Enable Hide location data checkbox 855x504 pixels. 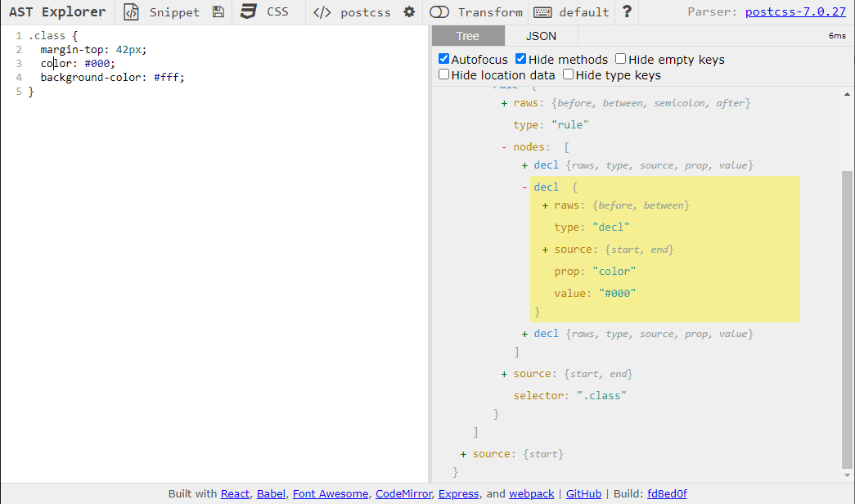point(443,74)
